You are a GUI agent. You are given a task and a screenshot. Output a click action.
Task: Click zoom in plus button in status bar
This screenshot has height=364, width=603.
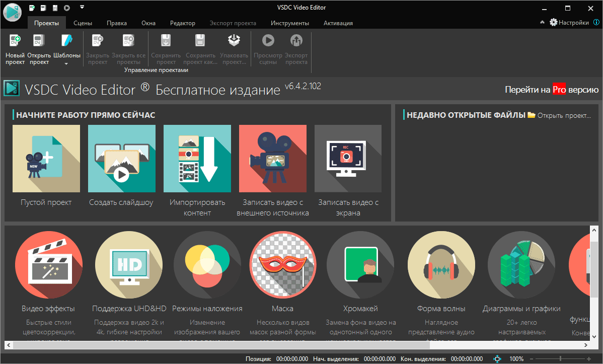click(589, 358)
